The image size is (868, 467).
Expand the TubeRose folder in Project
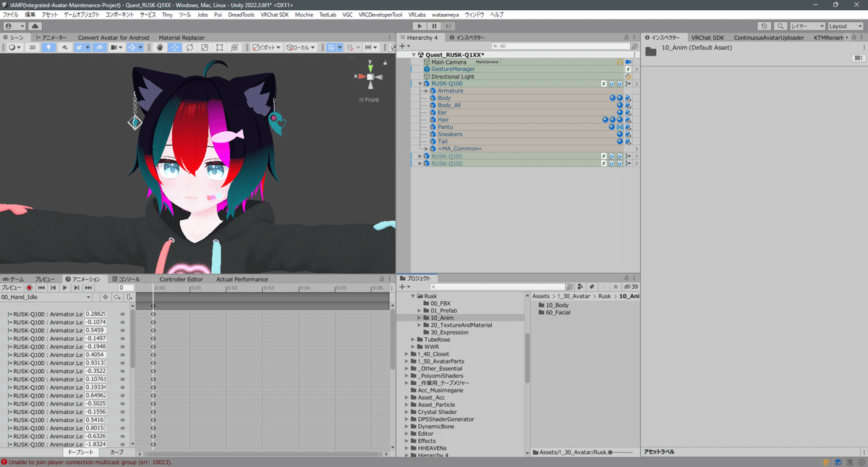[x=413, y=340]
